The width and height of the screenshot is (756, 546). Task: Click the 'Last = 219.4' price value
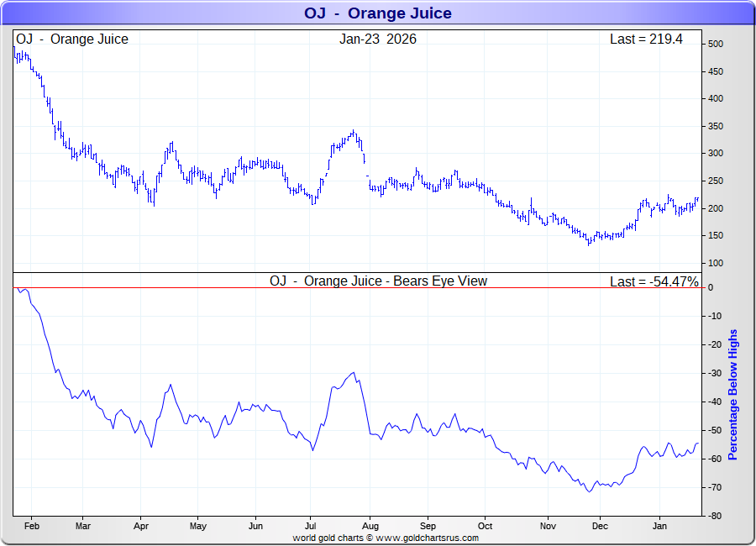click(x=646, y=39)
